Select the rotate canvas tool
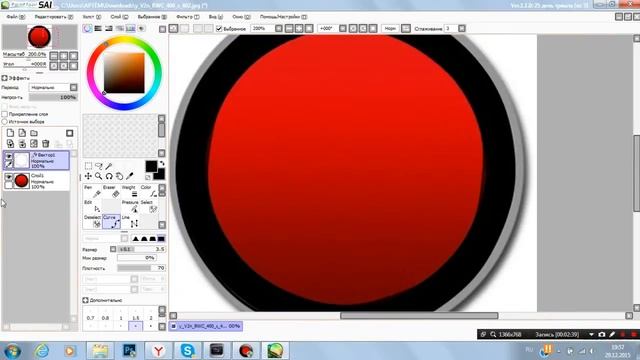 coord(109,176)
